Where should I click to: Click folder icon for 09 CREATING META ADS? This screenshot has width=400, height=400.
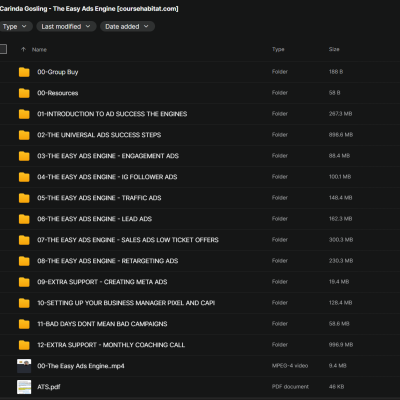click(x=24, y=282)
